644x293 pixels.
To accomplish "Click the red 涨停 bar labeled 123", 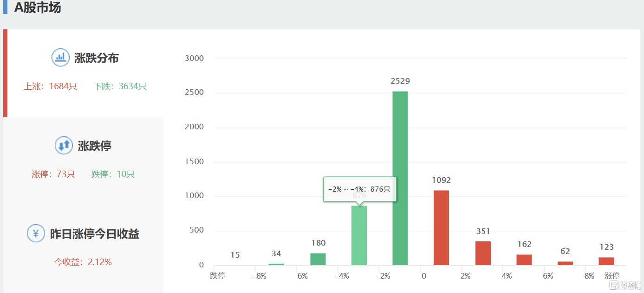I will pyautogui.click(x=606, y=261).
